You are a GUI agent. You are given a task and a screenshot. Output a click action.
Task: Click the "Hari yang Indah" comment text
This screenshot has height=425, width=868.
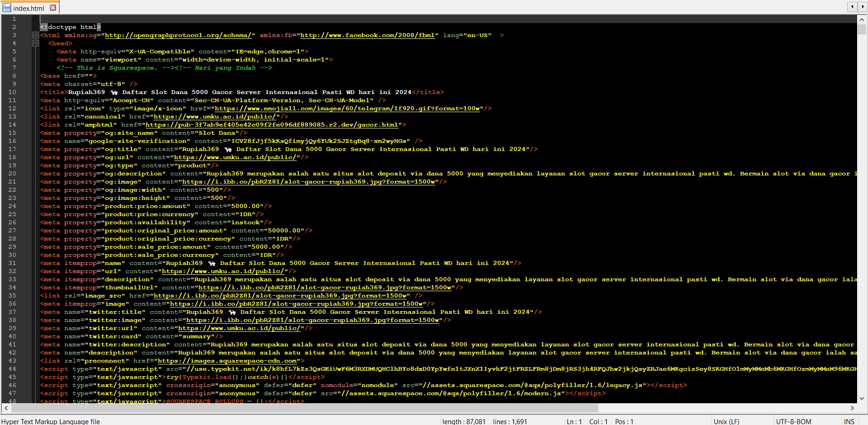point(225,68)
